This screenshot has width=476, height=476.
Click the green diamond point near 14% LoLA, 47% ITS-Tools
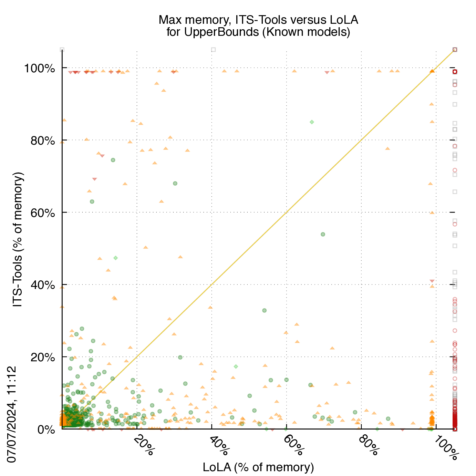[116, 258]
